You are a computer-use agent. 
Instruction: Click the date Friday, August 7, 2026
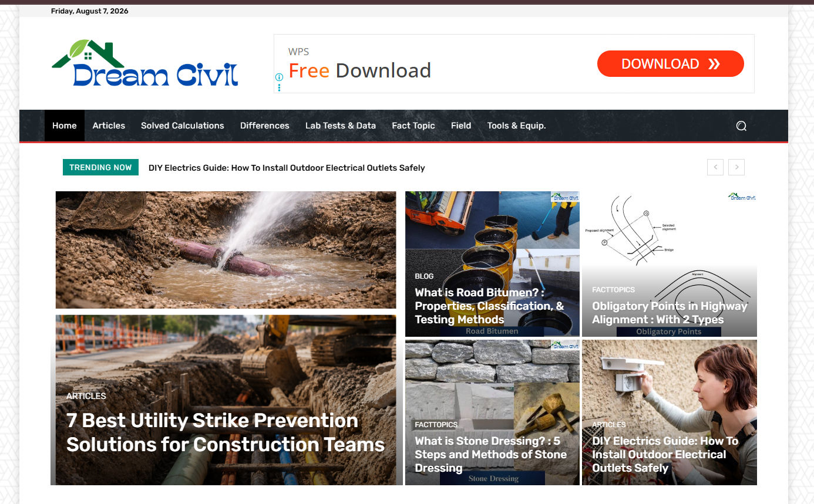point(90,11)
